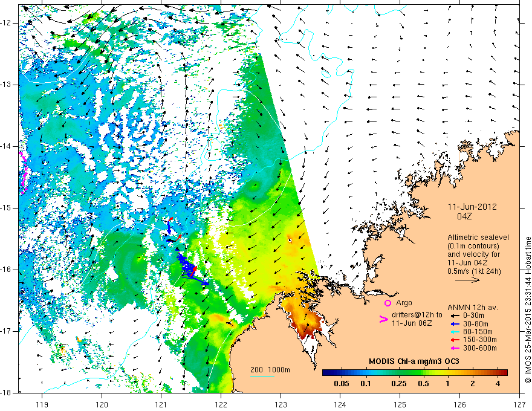Click the magenta 300-600m legend arrow
This screenshot has height=411, width=532.
click(455, 348)
